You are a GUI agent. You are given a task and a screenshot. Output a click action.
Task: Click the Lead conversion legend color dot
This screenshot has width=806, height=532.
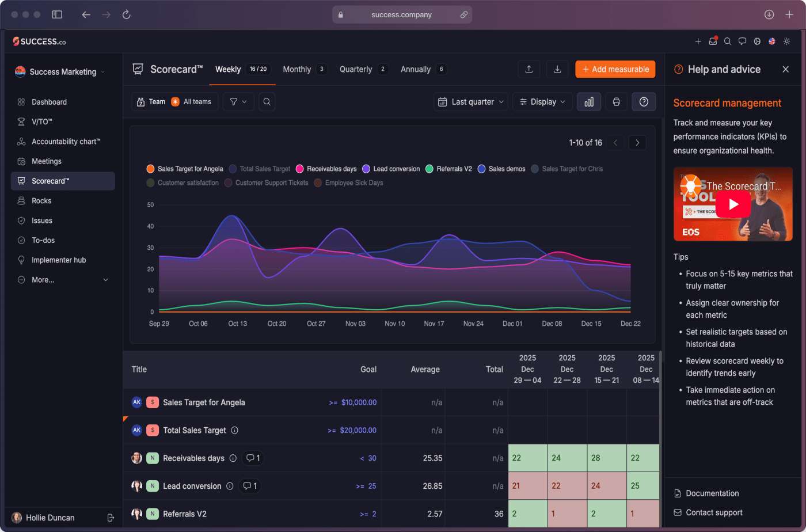coord(366,169)
